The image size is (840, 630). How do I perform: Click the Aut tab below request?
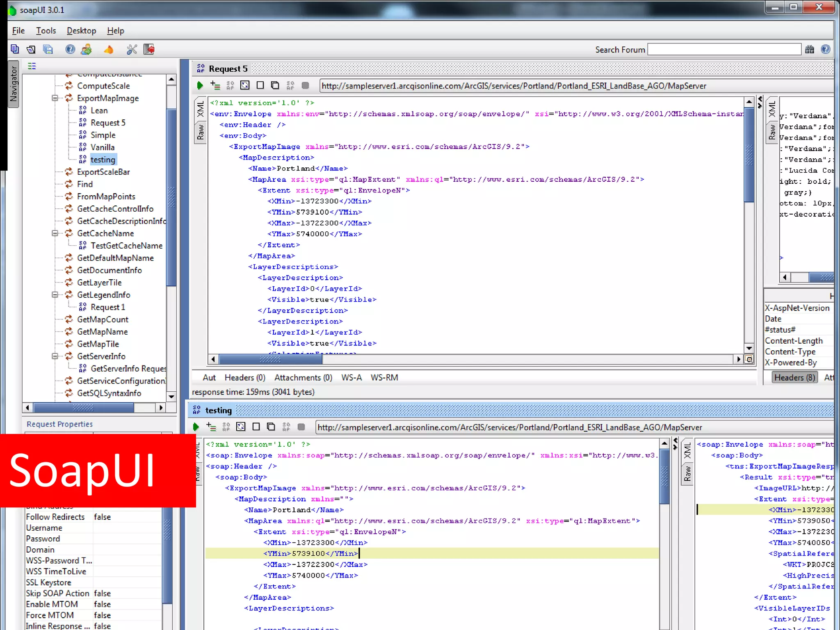(209, 377)
